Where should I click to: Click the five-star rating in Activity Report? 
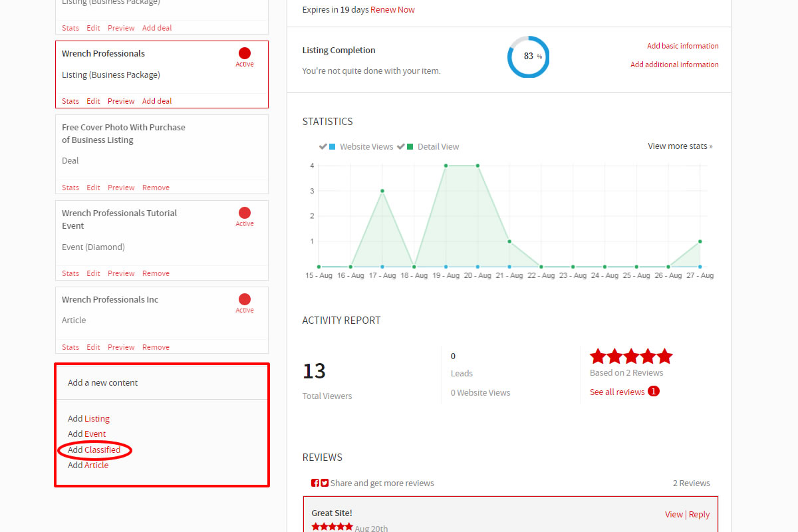631,356
